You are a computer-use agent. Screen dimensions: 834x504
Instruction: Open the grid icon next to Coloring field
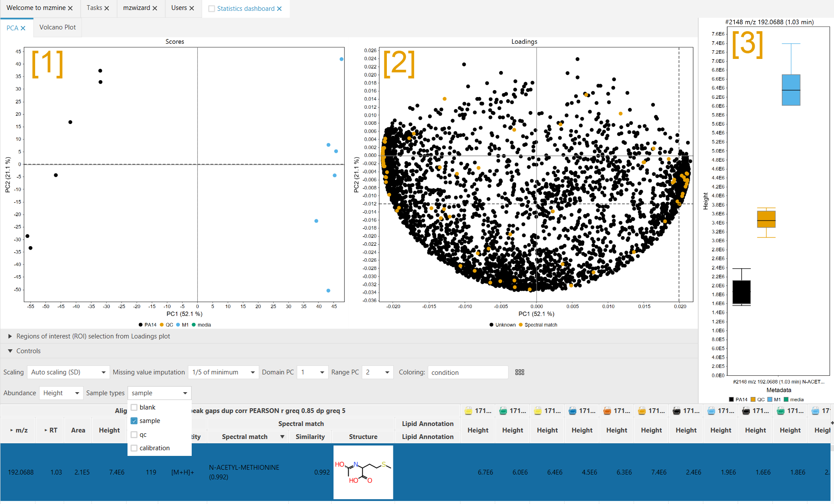coord(520,372)
